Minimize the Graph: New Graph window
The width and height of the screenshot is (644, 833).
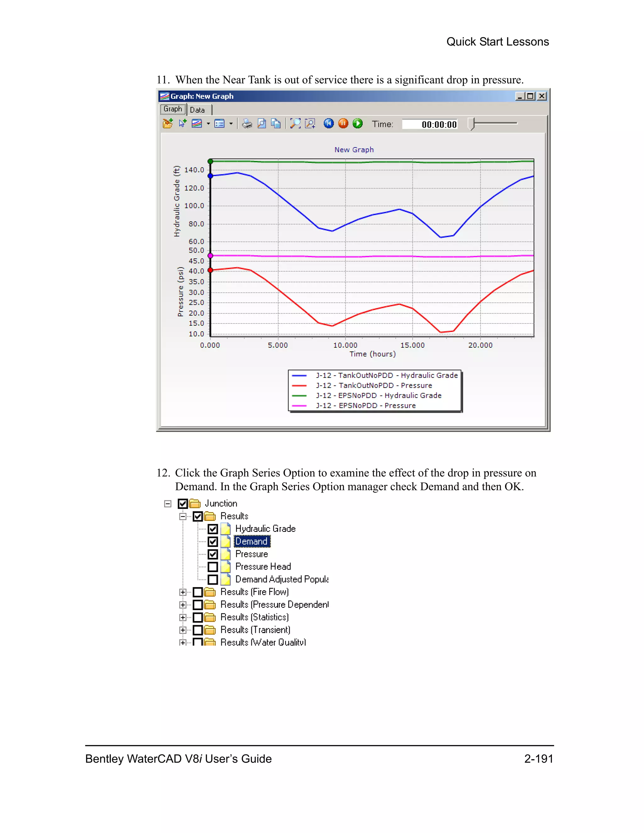520,96
